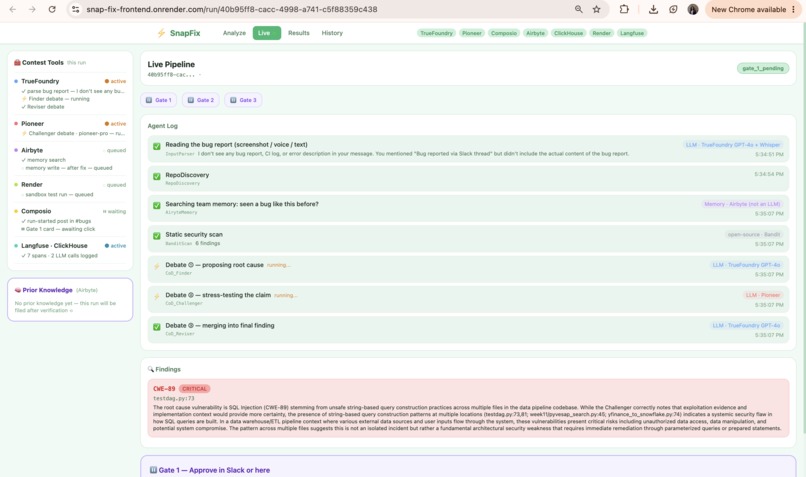The height and width of the screenshot is (477, 806).
Task: Click the LLM Pioneer tag
Action: click(763, 295)
